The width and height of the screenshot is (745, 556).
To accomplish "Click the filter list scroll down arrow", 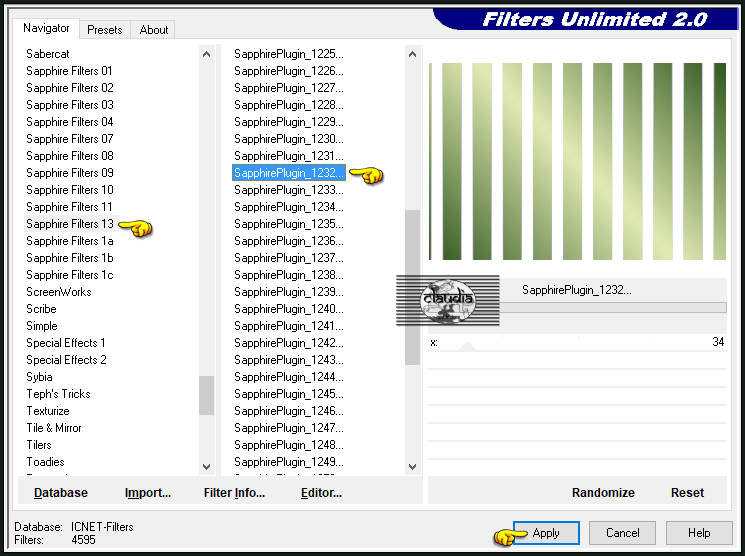I will 412,467.
